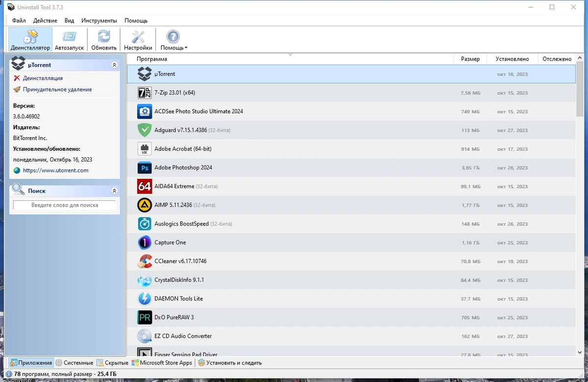588x382 pixels.
Task: Click the 7-Zip program icon
Action: (x=145, y=93)
